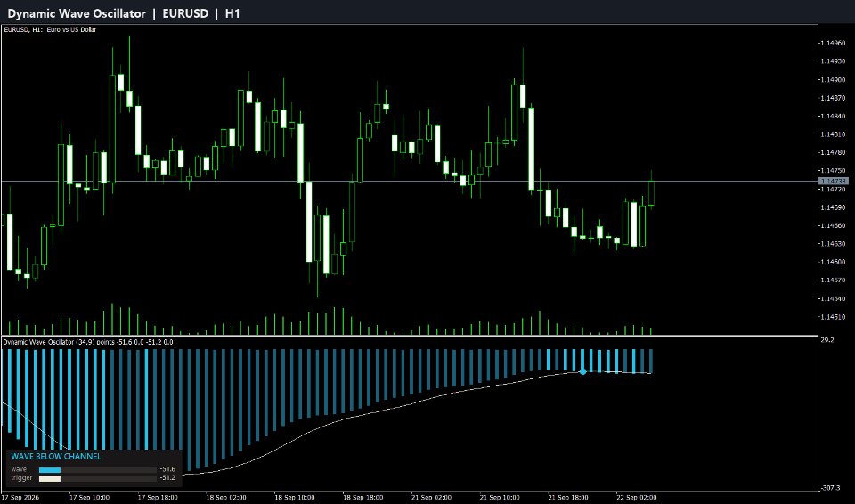Click price level 1.14810 on the axis

coord(833,134)
